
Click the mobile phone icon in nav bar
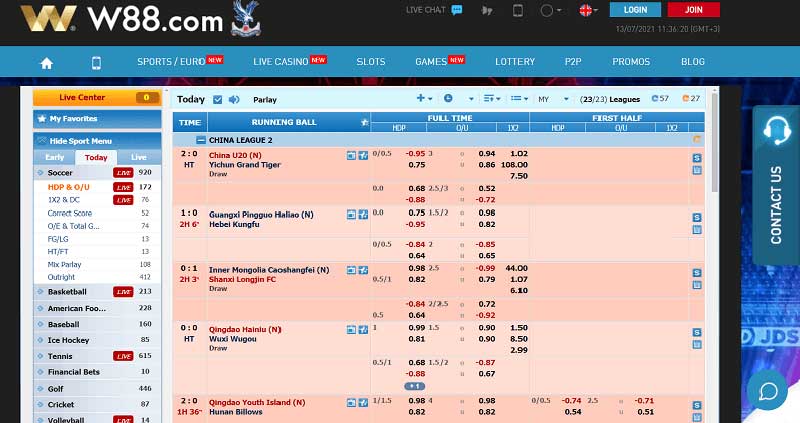[96, 63]
